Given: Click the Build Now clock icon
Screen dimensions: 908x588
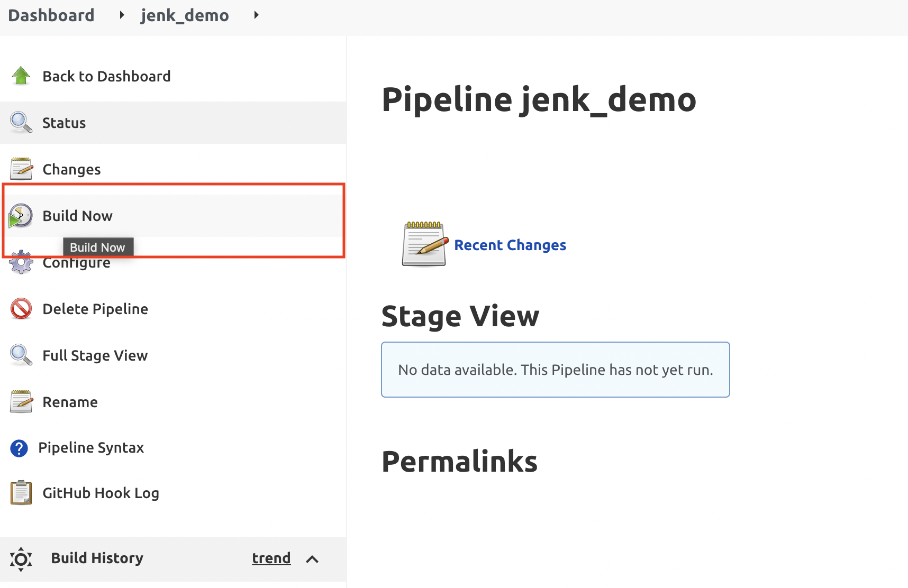Looking at the screenshot, I should (x=21, y=216).
